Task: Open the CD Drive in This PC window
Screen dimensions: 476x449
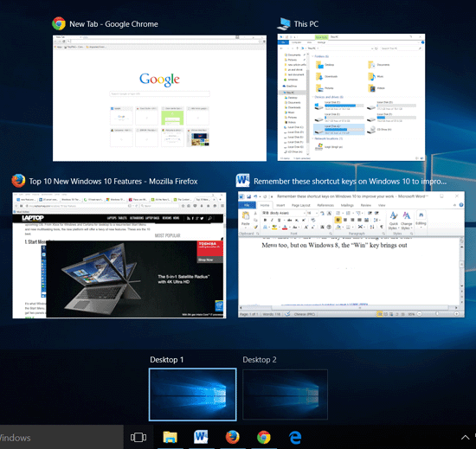Action: coord(379,130)
